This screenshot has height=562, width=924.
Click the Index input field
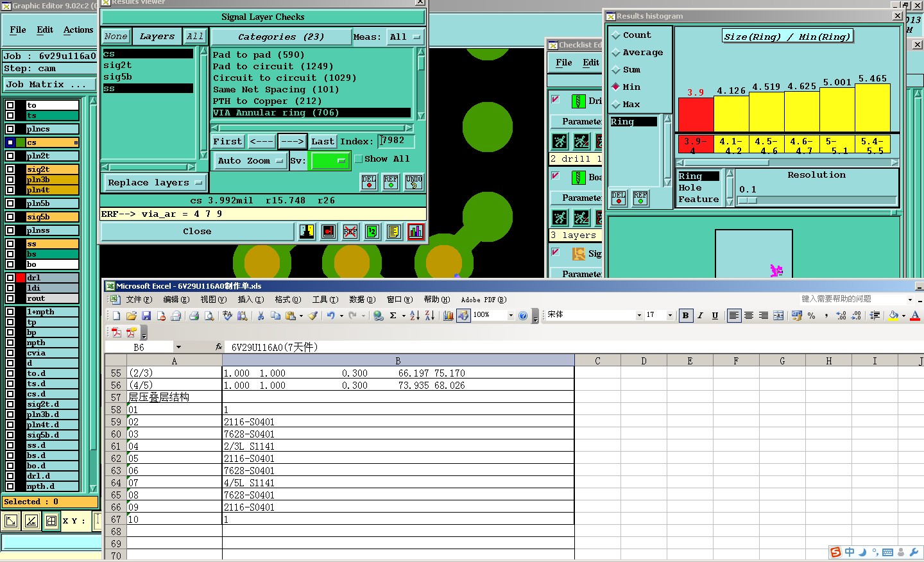[x=397, y=141]
